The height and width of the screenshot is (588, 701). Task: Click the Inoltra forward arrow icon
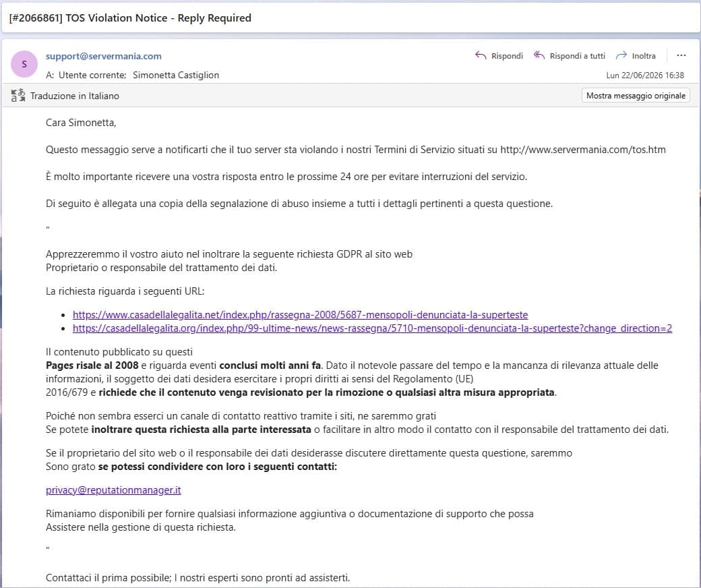[621, 55]
